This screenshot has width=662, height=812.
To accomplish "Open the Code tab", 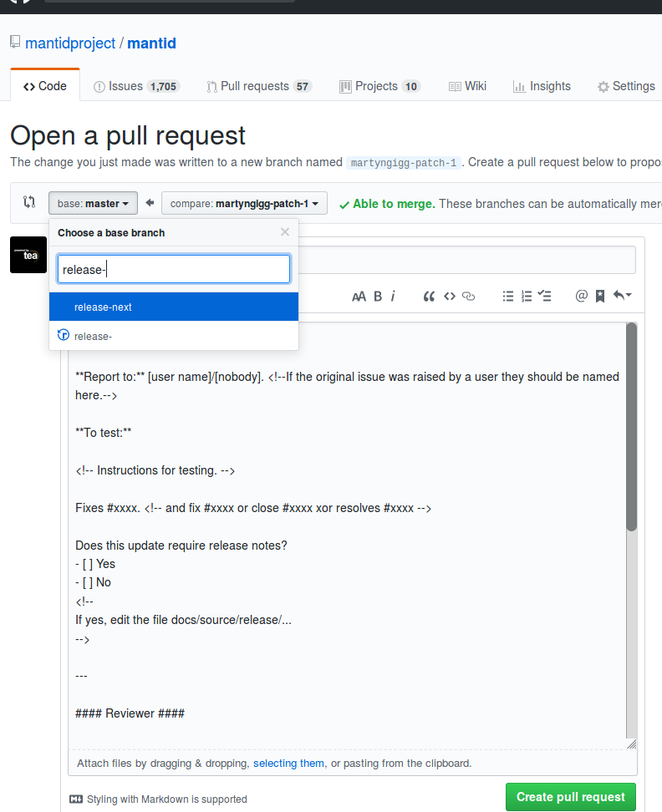I will pyautogui.click(x=45, y=86).
